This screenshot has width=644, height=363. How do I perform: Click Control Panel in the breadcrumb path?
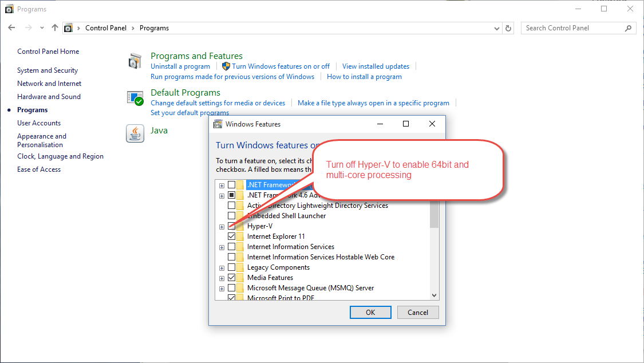(106, 28)
